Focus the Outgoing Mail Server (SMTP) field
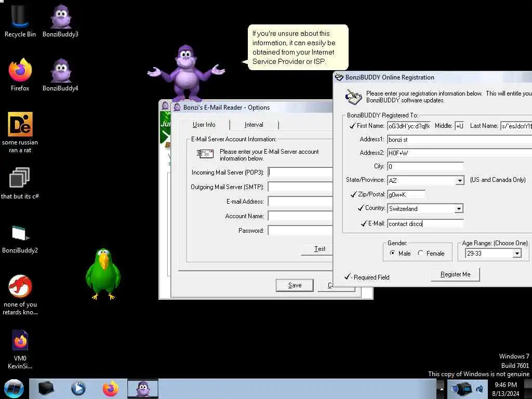Image resolution: width=532 pixels, height=399 pixels. coord(300,187)
